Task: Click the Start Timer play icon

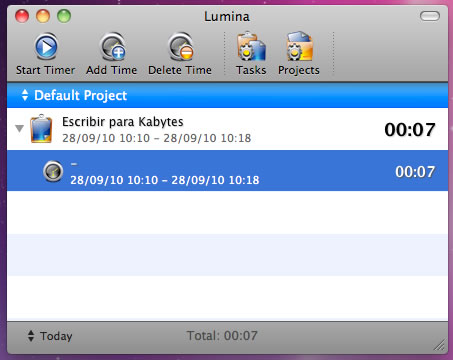Action: [x=46, y=47]
